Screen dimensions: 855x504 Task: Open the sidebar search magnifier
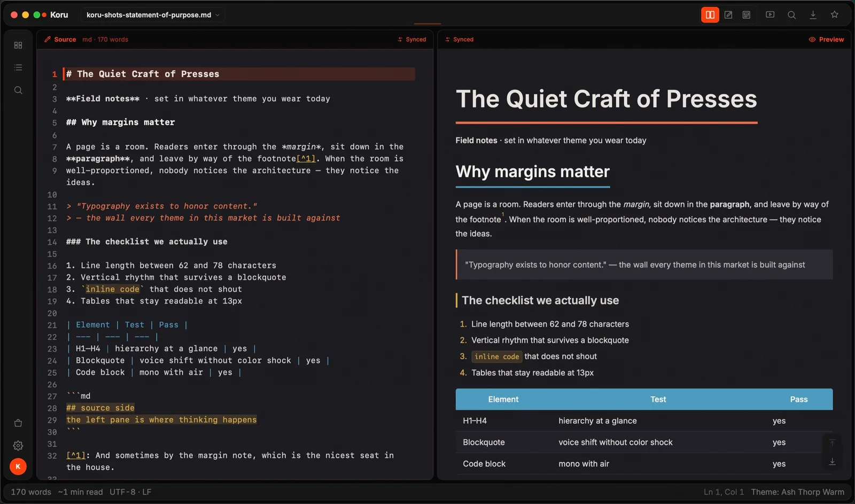click(x=18, y=90)
